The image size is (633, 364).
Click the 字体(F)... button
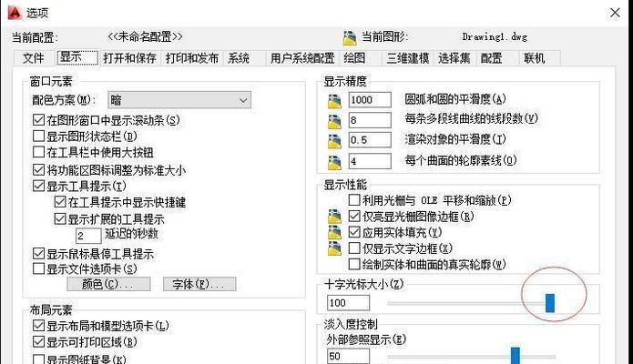199,284
